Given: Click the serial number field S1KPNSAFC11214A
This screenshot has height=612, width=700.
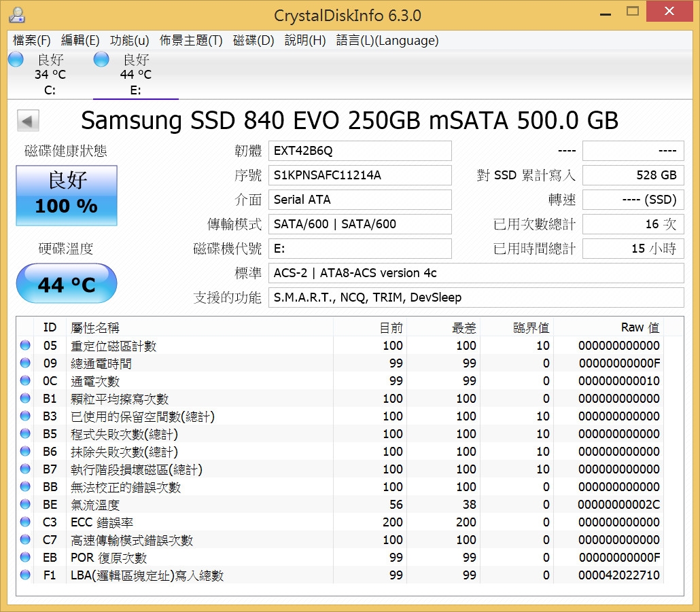Looking at the screenshot, I should (360, 175).
